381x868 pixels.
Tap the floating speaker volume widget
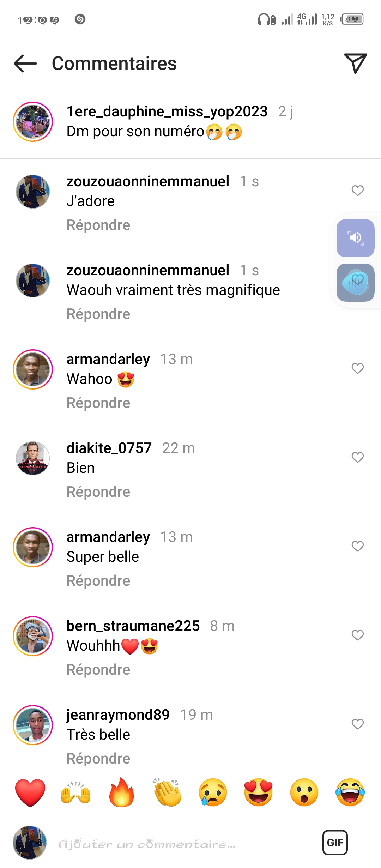(356, 238)
